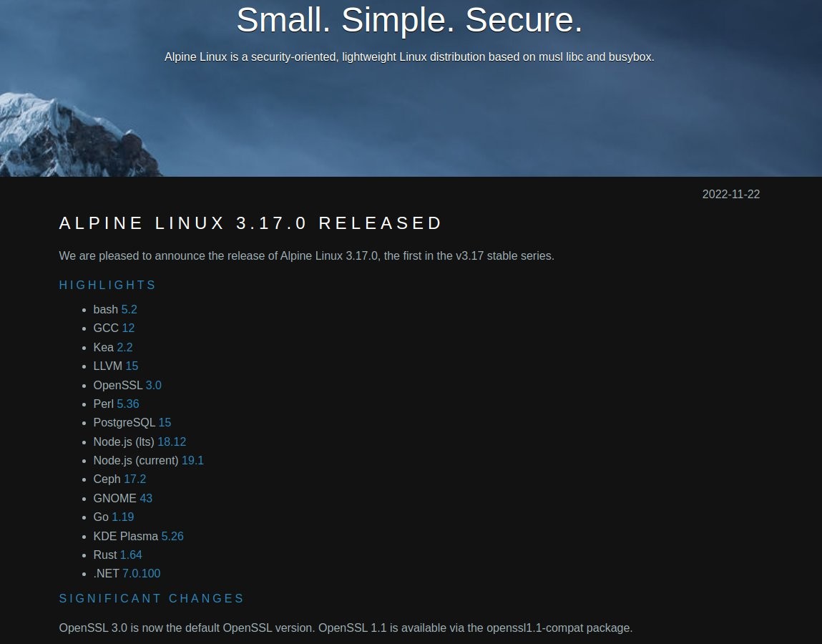Click the Significant Changes section heading
This screenshot has height=644, width=822.
click(152, 598)
